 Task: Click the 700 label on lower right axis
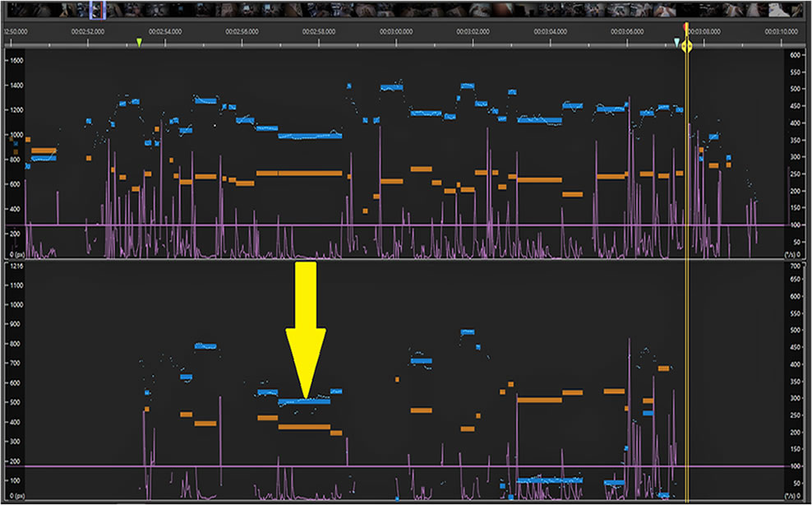795,267
